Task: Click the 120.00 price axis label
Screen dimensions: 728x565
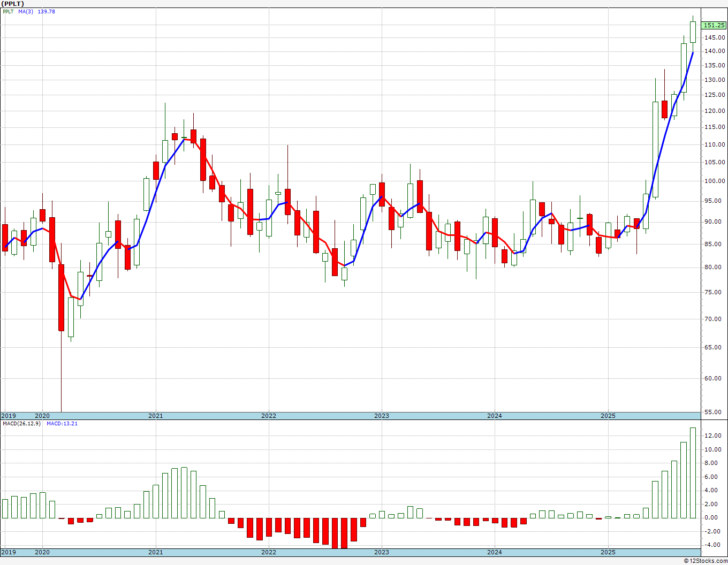Action: pos(715,111)
